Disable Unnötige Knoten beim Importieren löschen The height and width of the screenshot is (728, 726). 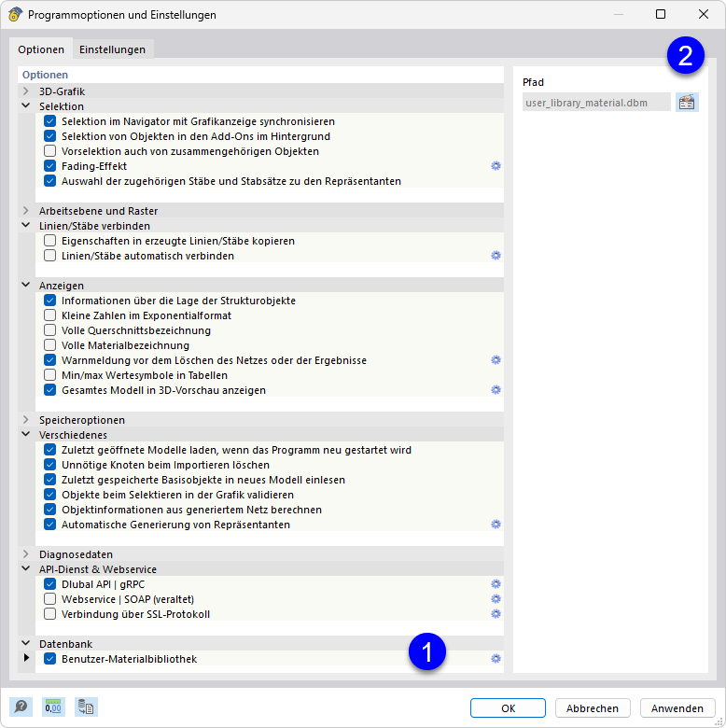(49, 464)
